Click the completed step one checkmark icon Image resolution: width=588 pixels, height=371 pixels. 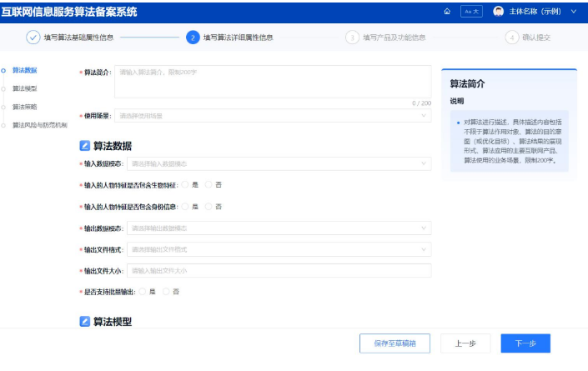point(33,38)
